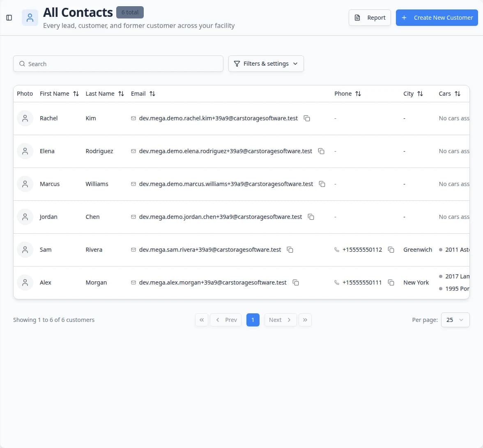Copy Sam Rivera's phone number
The height and width of the screenshot is (448, 483).
[x=391, y=250]
